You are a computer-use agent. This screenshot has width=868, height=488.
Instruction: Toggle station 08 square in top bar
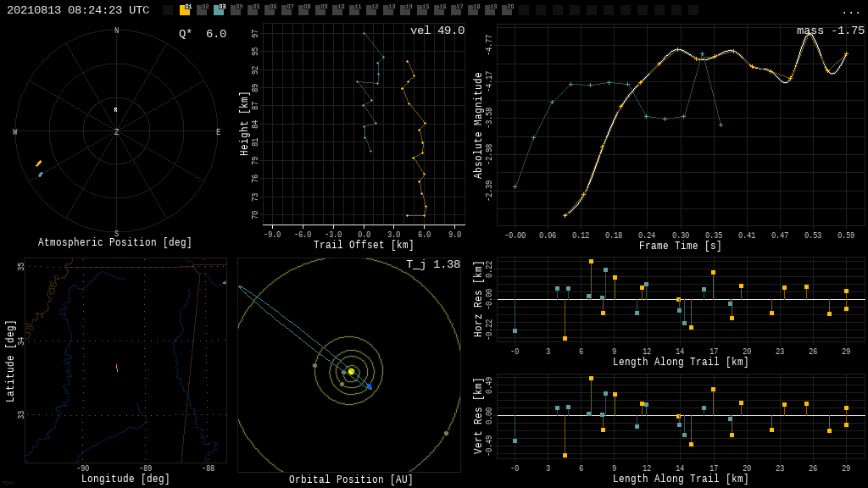(x=303, y=10)
